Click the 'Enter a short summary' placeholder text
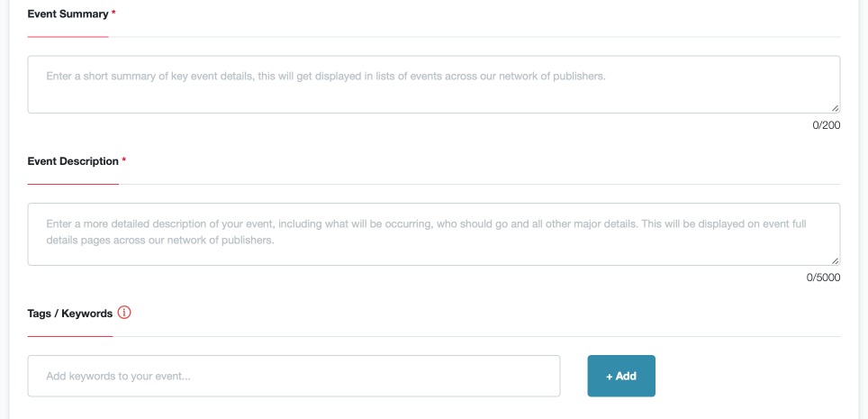Viewport: 868px width, 419px height. 326,76
